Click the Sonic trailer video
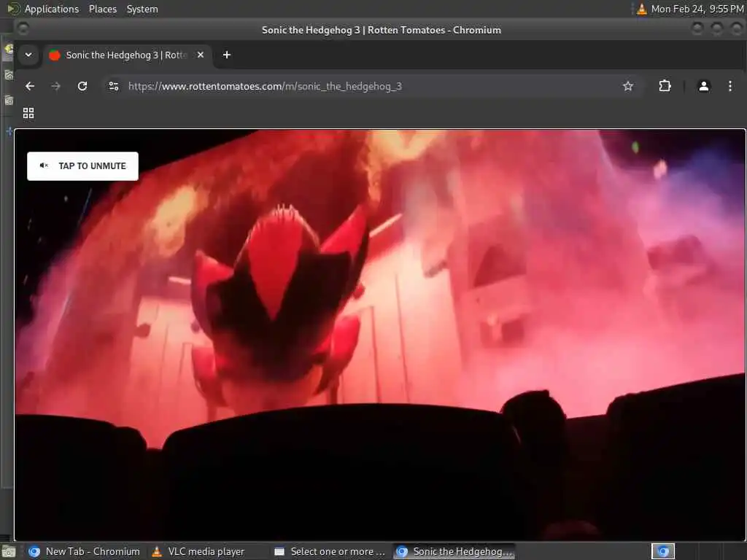The width and height of the screenshot is (747, 560). point(380,335)
